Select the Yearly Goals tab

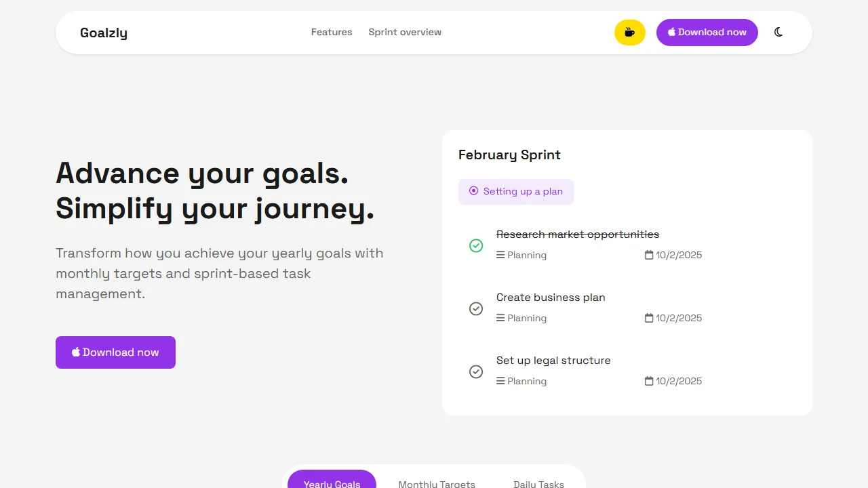(x=332, y=483)
